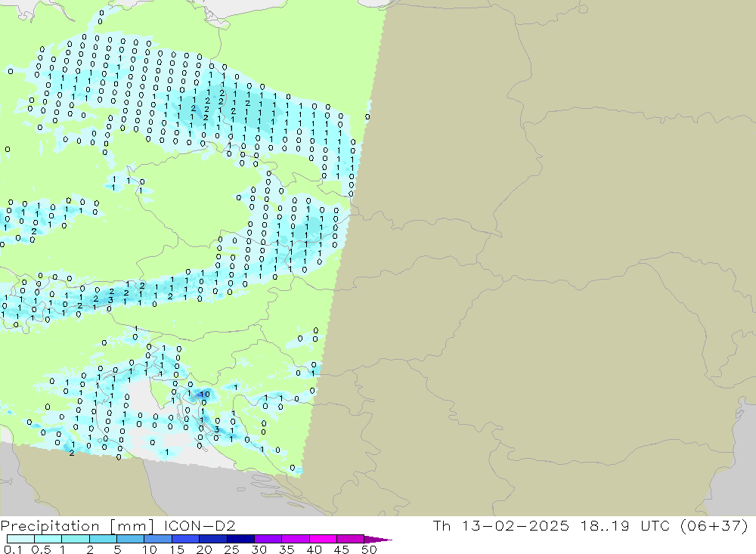Click the '20' legend scale label
The image size is (756, 554).
(x=204, y=549)
